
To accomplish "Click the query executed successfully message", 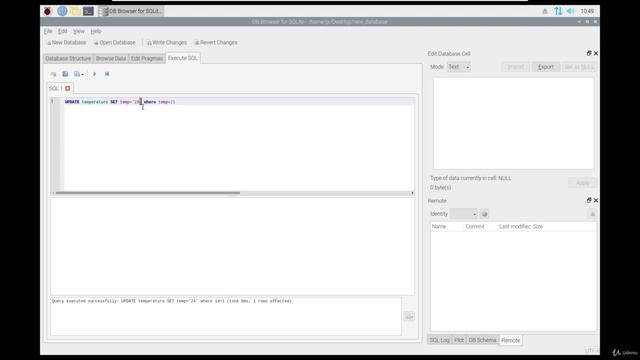I will click(x=172, y=301).
